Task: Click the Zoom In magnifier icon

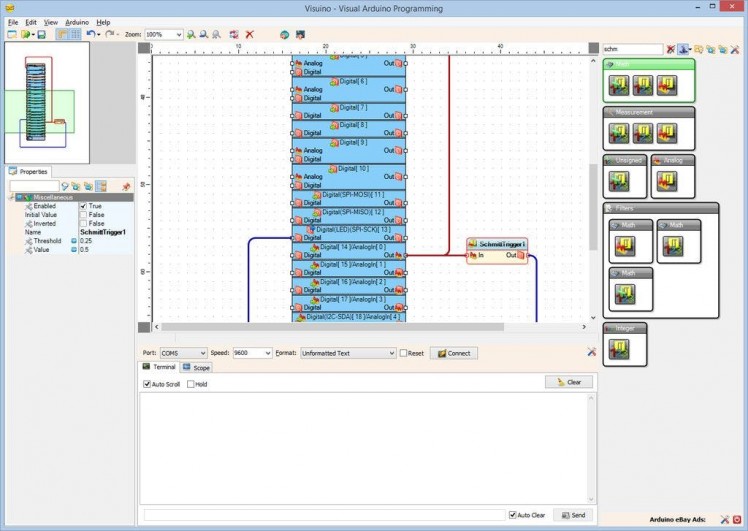Action: click(x=191, y=34)
